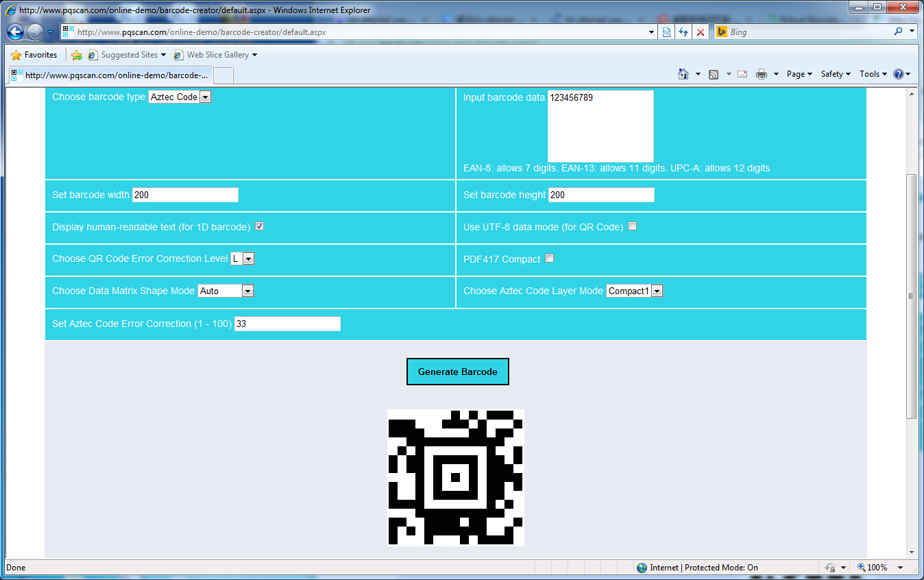The height and width of the screenshot is (580, 924).
Task: Go to Home page icon
Action: (683, 74)
